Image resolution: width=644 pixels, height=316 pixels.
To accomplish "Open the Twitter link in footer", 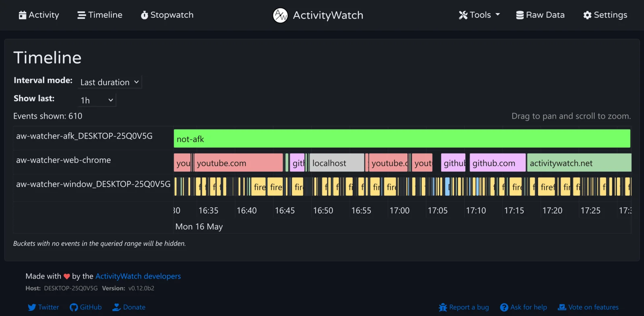I will (43, 308).
